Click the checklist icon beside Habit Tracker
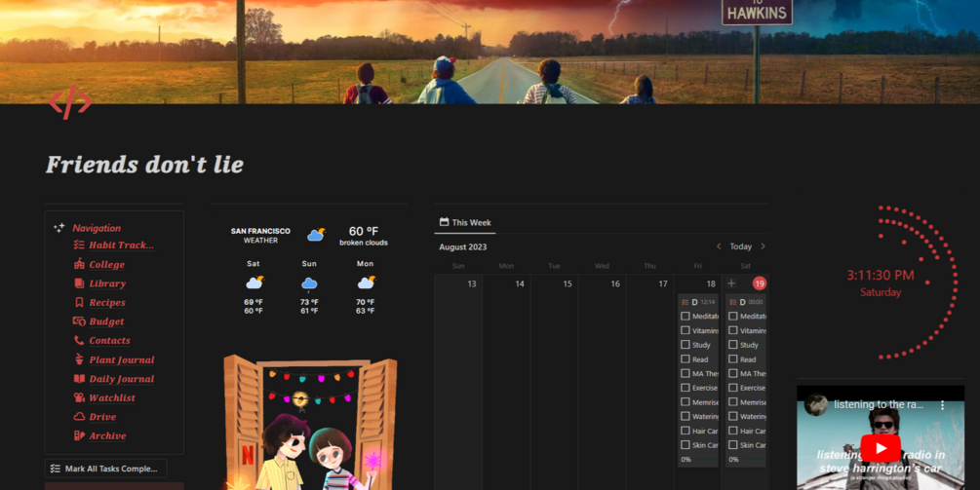980x490 pixels. coord(79,245)
